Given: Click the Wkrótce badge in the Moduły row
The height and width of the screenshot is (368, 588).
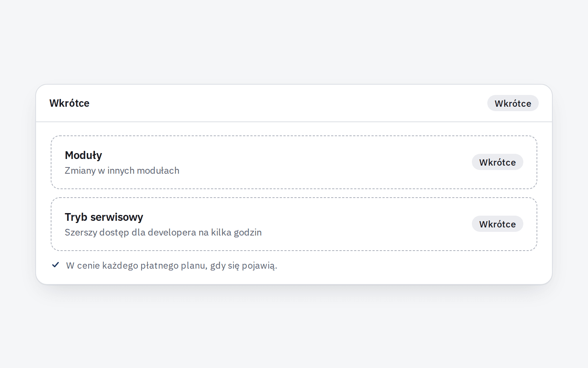Looking at the screenshot, I should coord(497,162).
